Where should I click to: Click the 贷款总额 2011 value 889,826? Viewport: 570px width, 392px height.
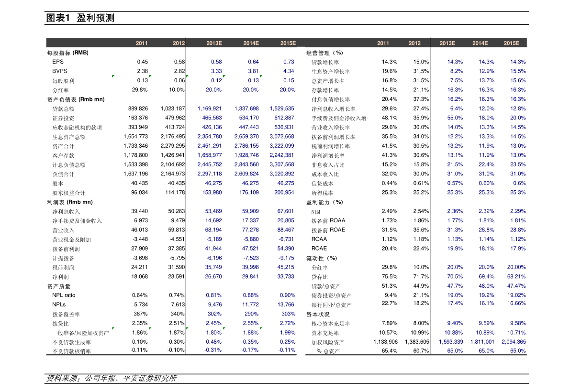[138, 109]
